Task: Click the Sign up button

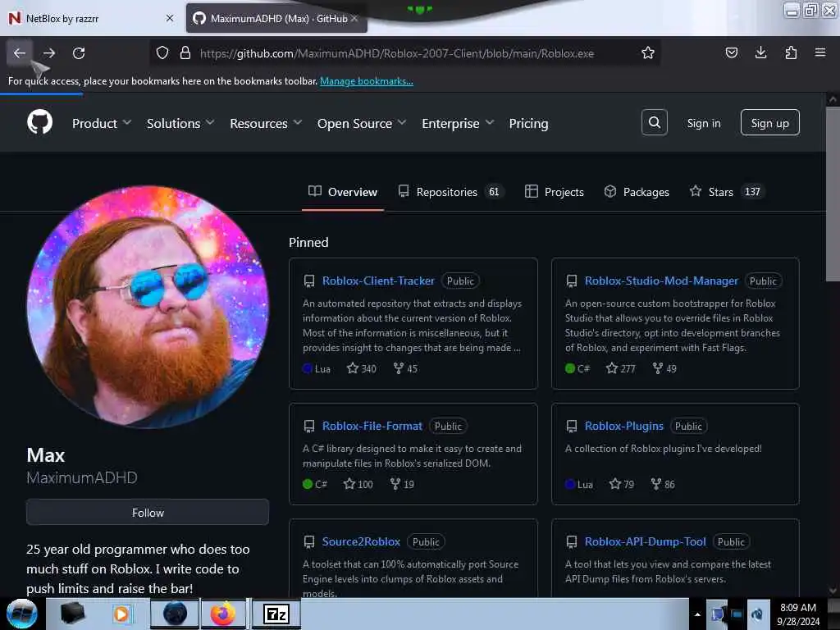Action: [769, 123]
